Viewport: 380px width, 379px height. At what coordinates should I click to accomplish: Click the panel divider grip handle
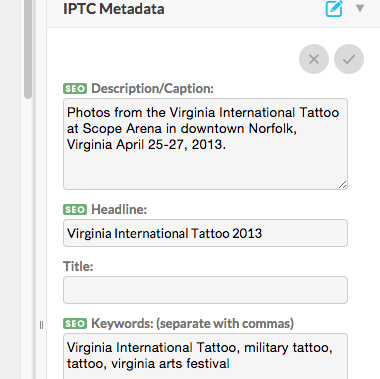tap(41, 325)
